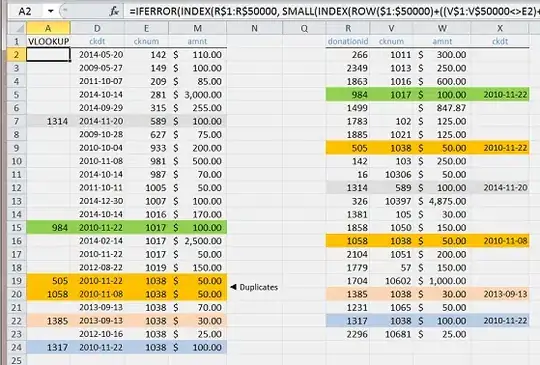Click the amount 847.87
The width and height of the screenshot is (540, 365).
click(451, 108)
